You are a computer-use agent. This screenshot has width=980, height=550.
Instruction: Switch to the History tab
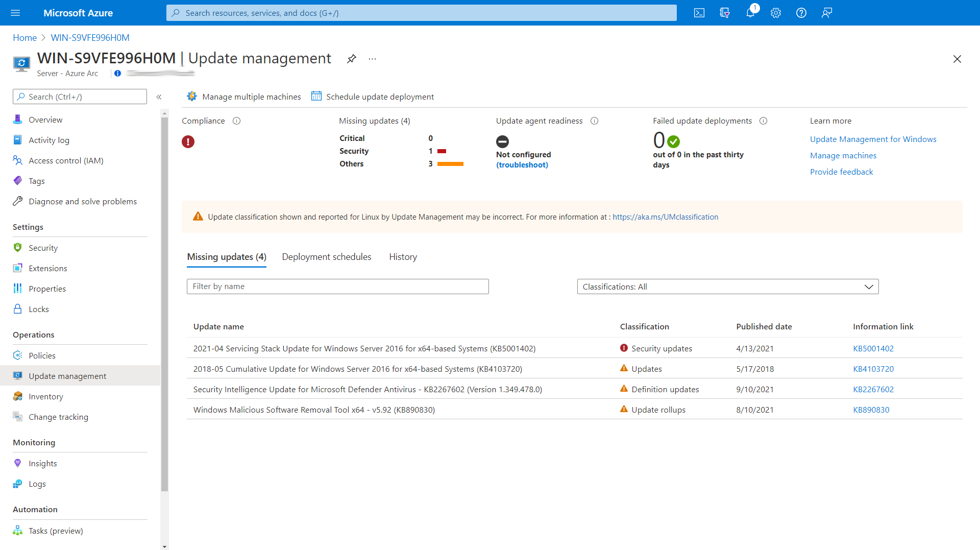pyautogui.click(x=403, y=257)
